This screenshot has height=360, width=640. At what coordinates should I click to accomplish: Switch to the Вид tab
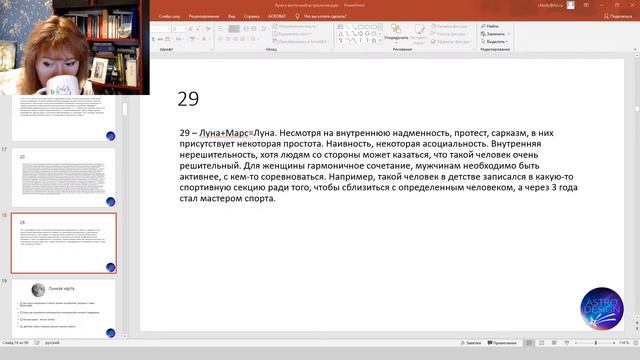(x=231, y=16)
